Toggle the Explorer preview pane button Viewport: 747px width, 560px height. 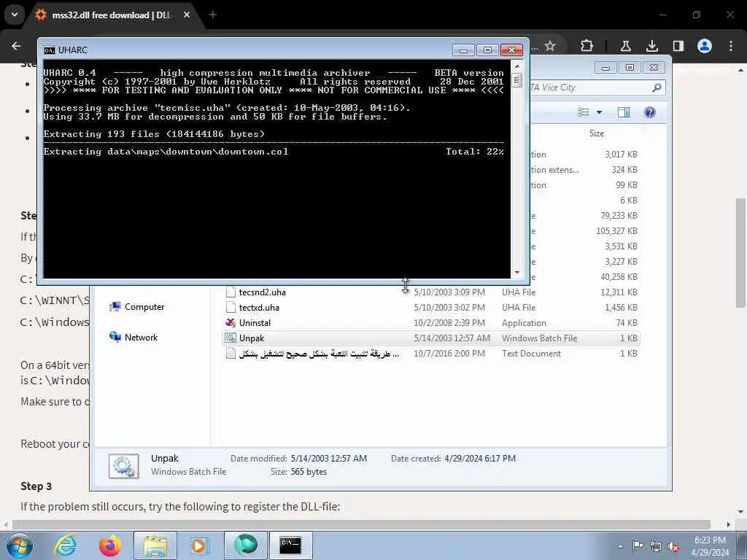click(x=624, y=112)
